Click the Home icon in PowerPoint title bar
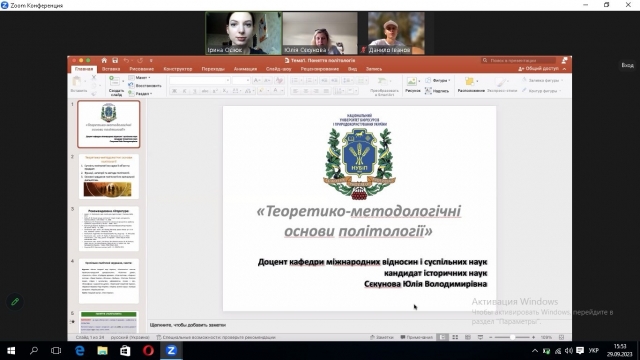 104,60
